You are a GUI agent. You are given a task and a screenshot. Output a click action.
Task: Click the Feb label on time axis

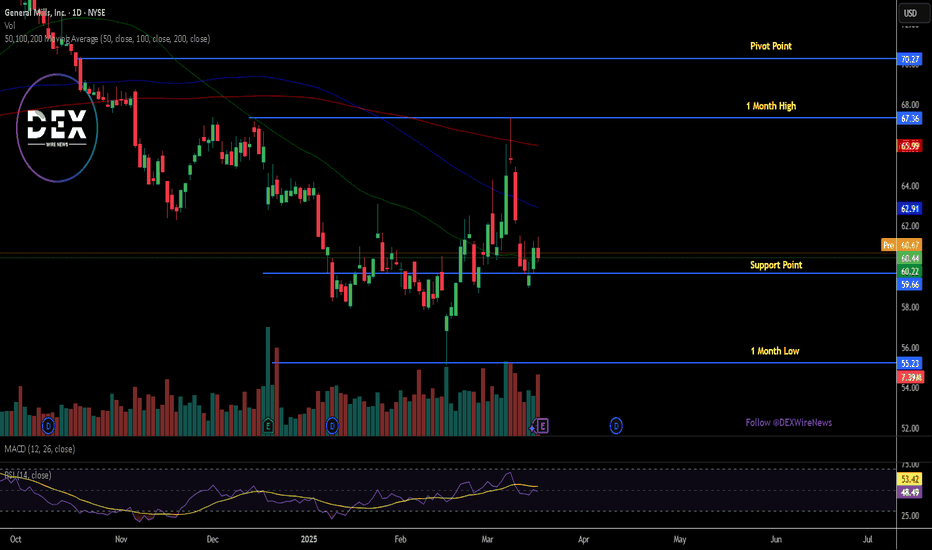[x=401, y=539]
